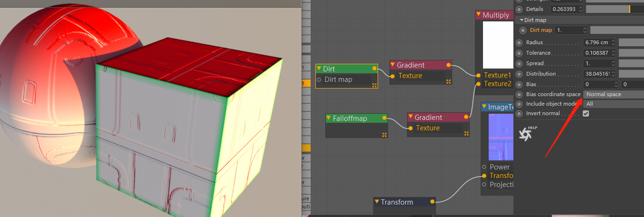Click the lower Gradient resize corner icon
644x217 pixels.
coord(466,134)
